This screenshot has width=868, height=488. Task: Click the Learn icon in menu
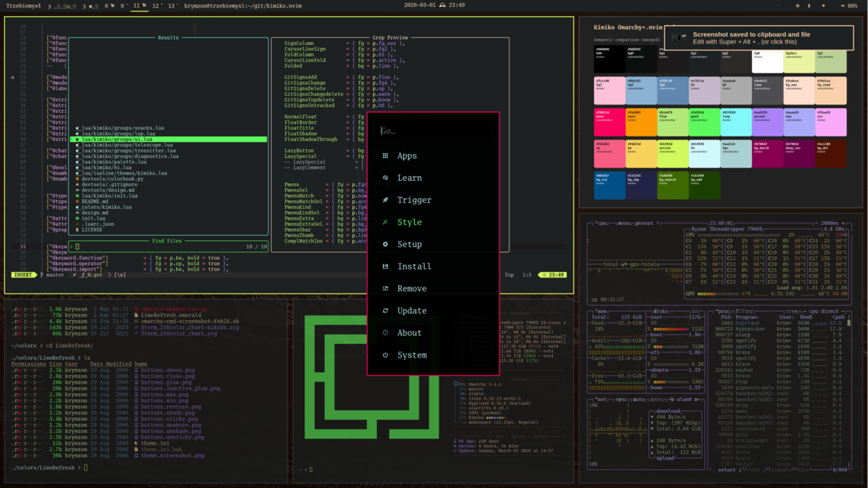point(385,178)
